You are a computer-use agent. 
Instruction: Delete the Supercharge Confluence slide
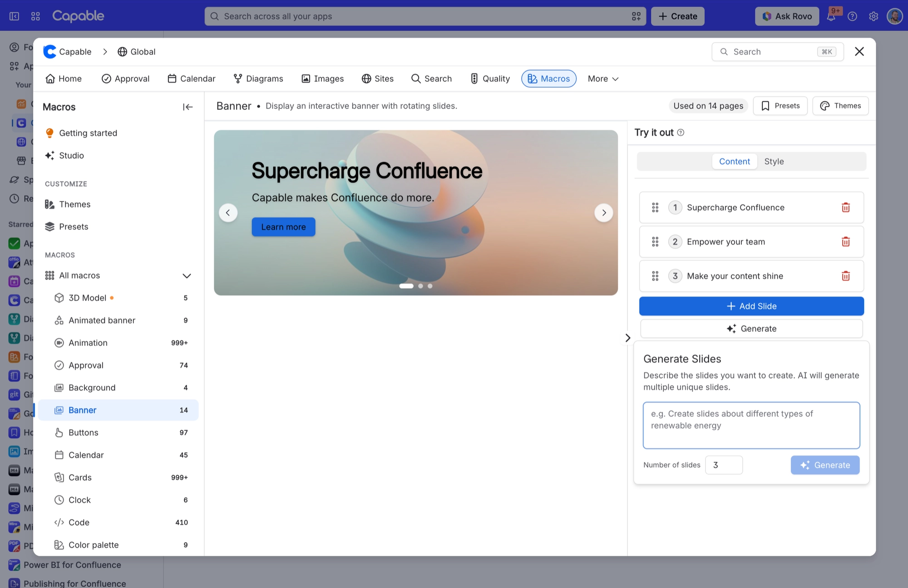tap(845, 208)
